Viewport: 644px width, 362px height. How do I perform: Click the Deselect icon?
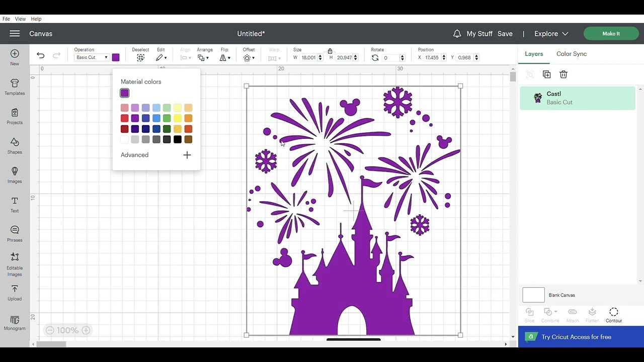coord(140,58)
